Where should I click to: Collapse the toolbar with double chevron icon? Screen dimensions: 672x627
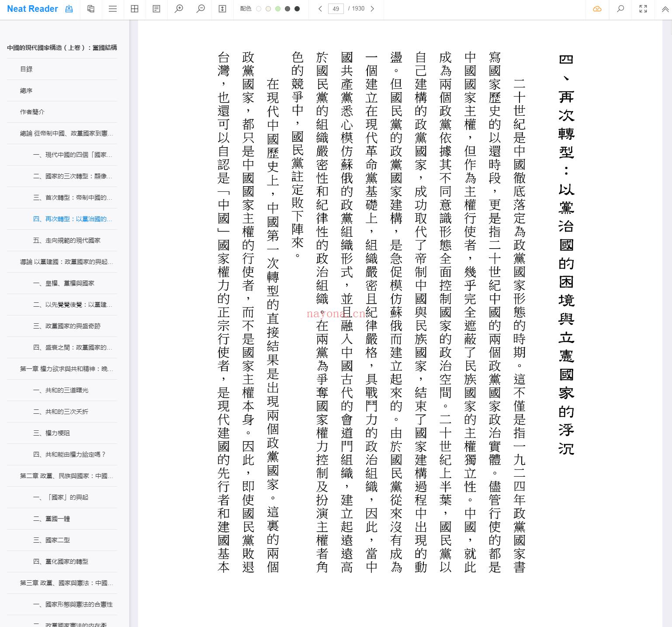pyautogui.click(x=665, y=9)
